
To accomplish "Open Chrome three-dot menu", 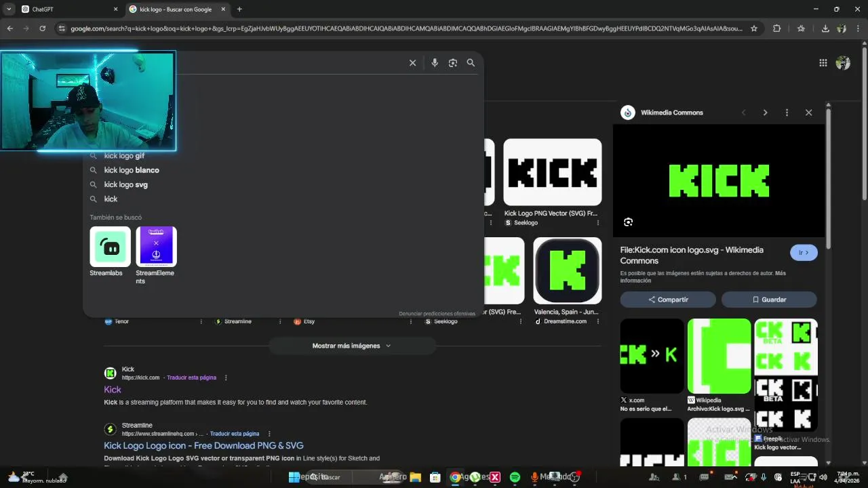I will coord(859,28).
